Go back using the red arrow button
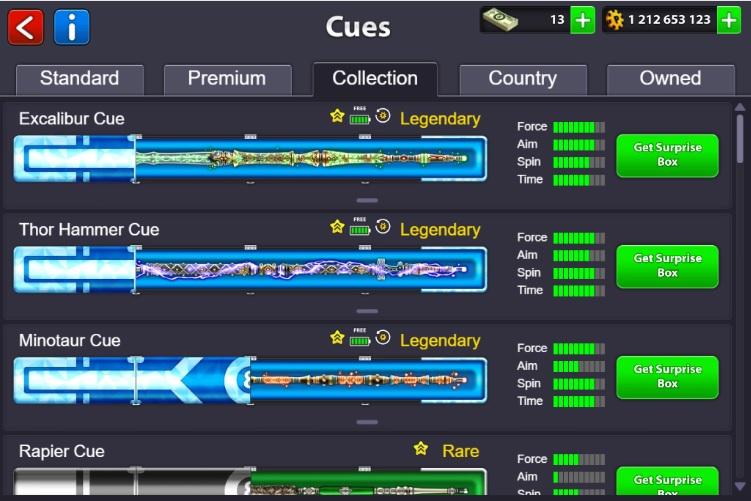Image resolution: width=751 pixels, height=501 pixels. (x=25, y=28)
